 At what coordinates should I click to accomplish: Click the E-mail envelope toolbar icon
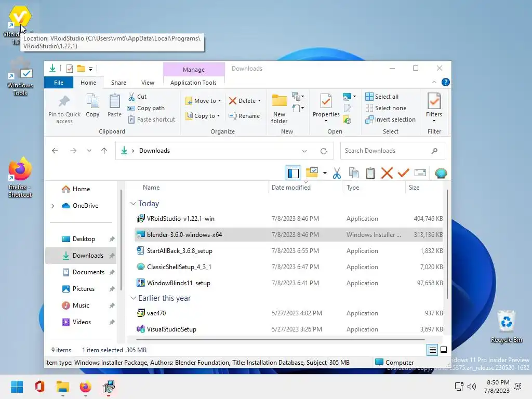(420, 172)
